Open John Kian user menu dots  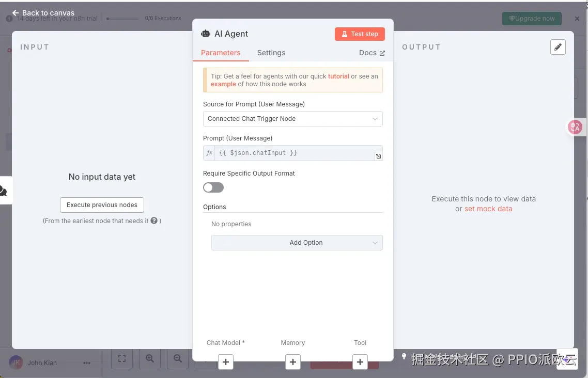tap(87, 363)
